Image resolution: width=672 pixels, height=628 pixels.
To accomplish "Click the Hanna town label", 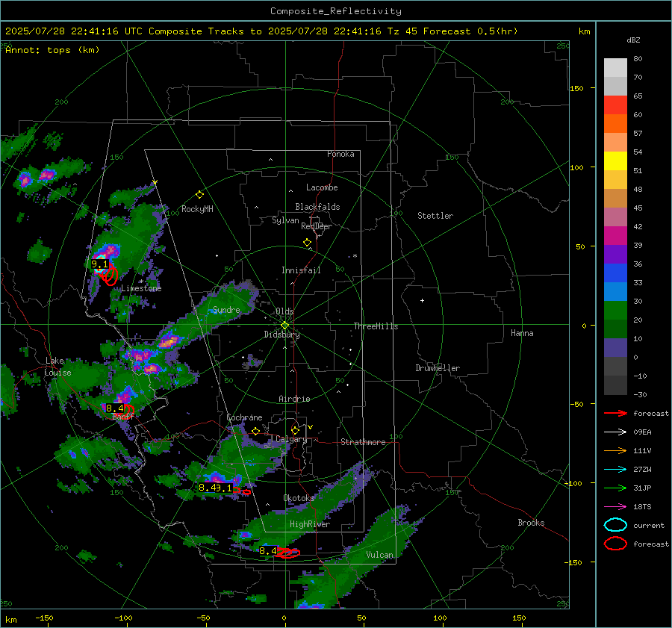I will pyautogui.click(x=522, y=333).
